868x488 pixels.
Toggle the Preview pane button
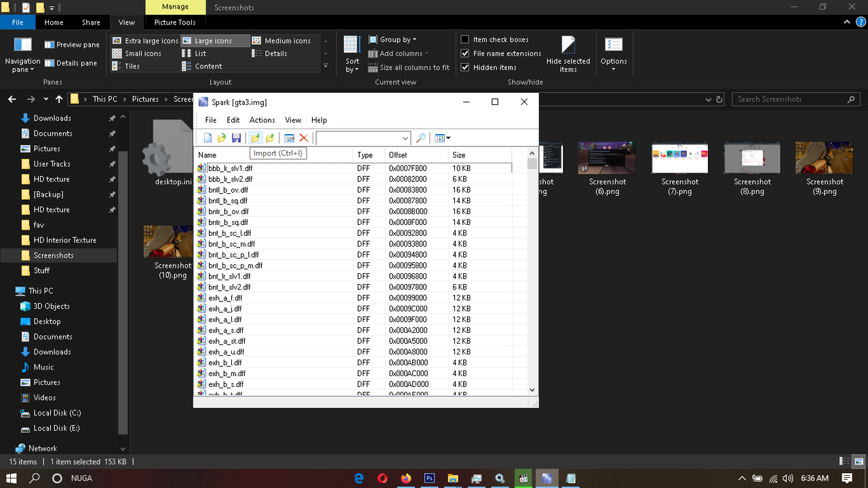pos(72,45)
